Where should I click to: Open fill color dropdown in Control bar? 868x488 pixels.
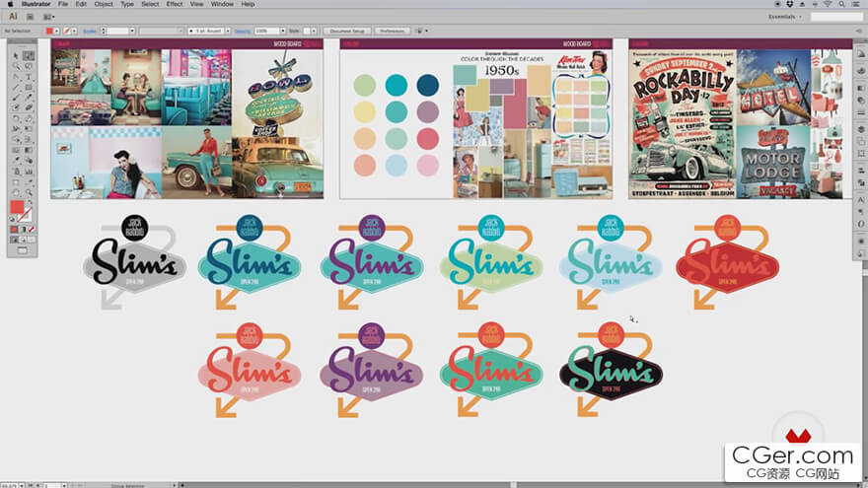(56, 31)
